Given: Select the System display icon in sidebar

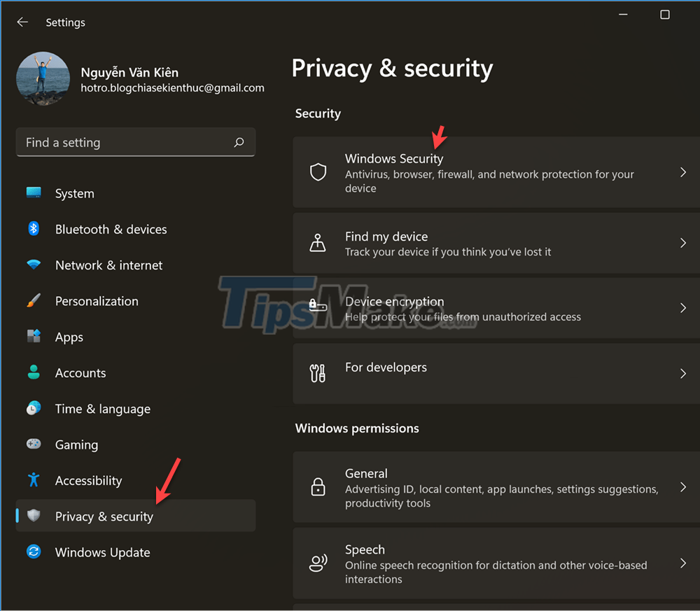Looking at the screenshot, I should point(34,193).
